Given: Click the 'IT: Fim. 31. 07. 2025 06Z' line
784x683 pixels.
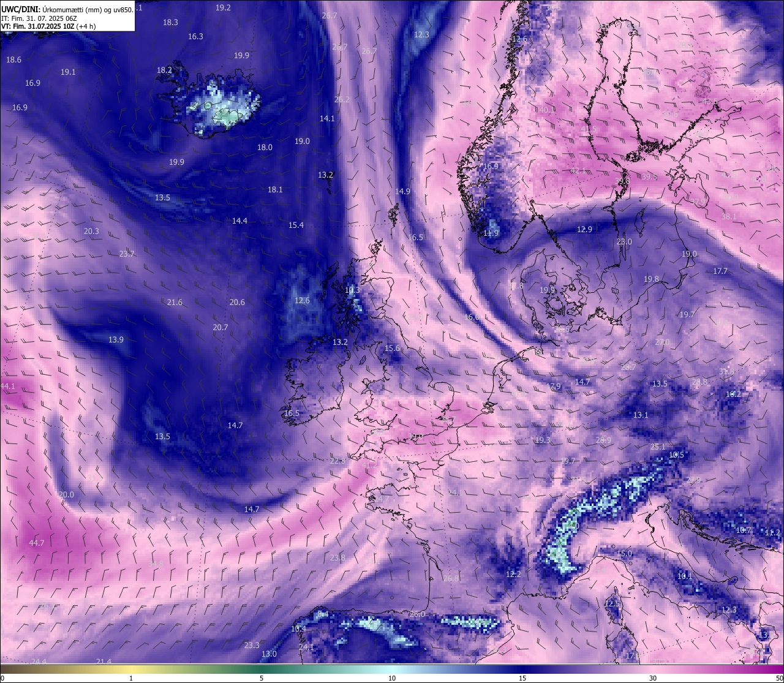Looking at the screenshot, I should 39,18.
